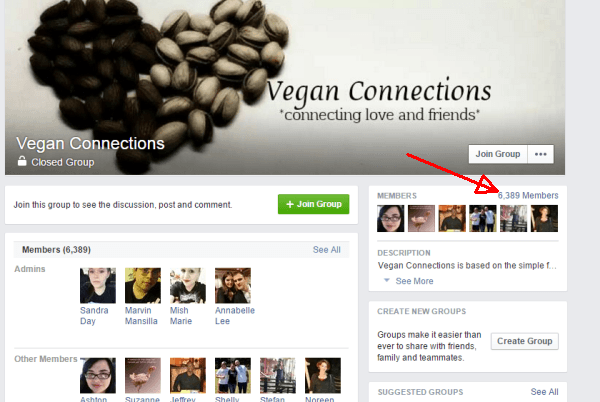This screenshot has height=402, width=600.
Task: Open Sandra Day's admin profile photo
Action: pyautogui.click(x=98, y=285)
